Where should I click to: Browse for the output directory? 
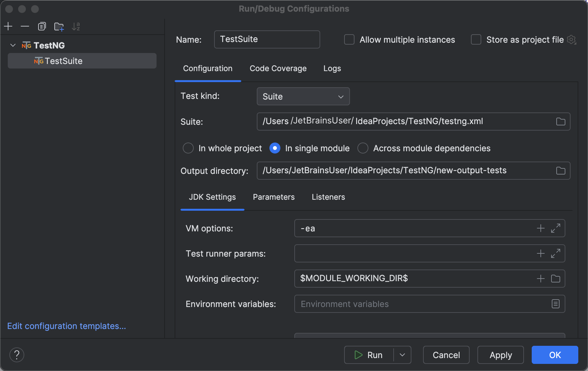point(561,171)
